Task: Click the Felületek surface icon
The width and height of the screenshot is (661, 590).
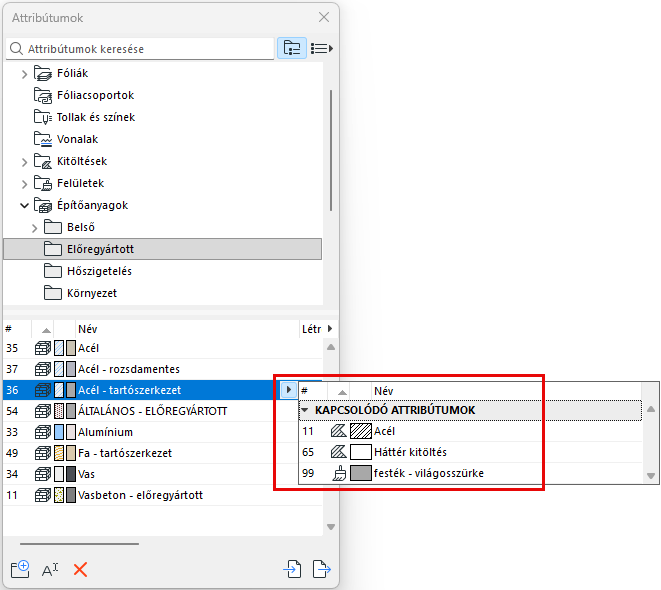Action: click(x=43, y=183)
